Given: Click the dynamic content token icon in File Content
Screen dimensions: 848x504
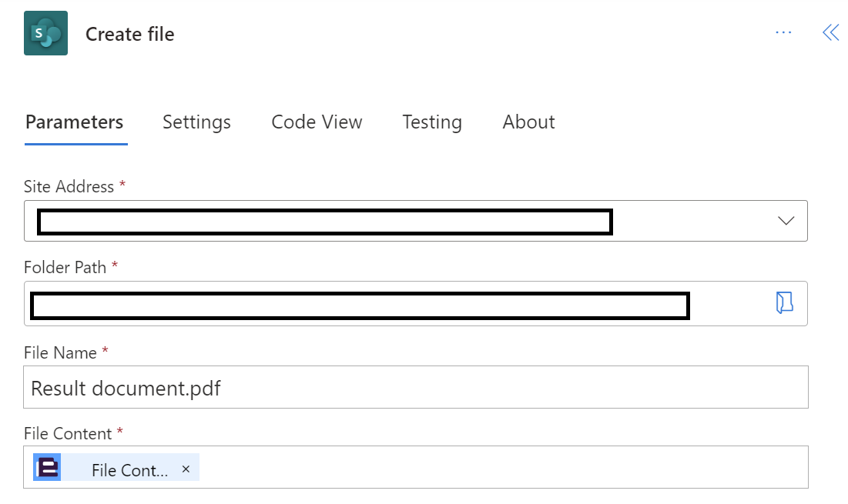Looking at the screenshot, I should tap(46, 467).
